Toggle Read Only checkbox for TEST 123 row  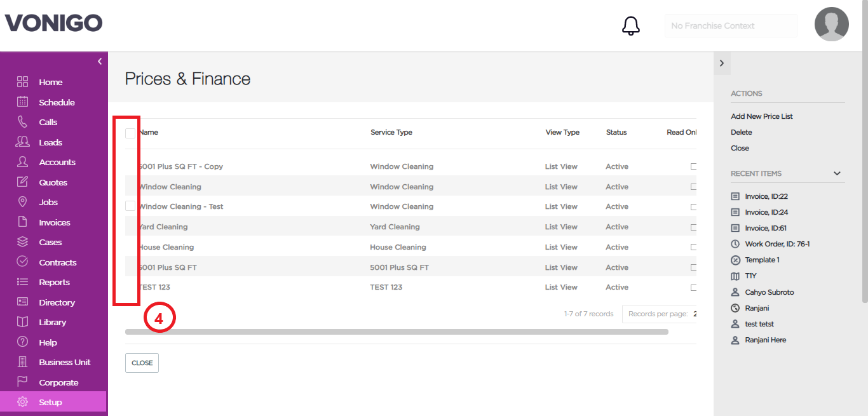click(x=693, y=287)
